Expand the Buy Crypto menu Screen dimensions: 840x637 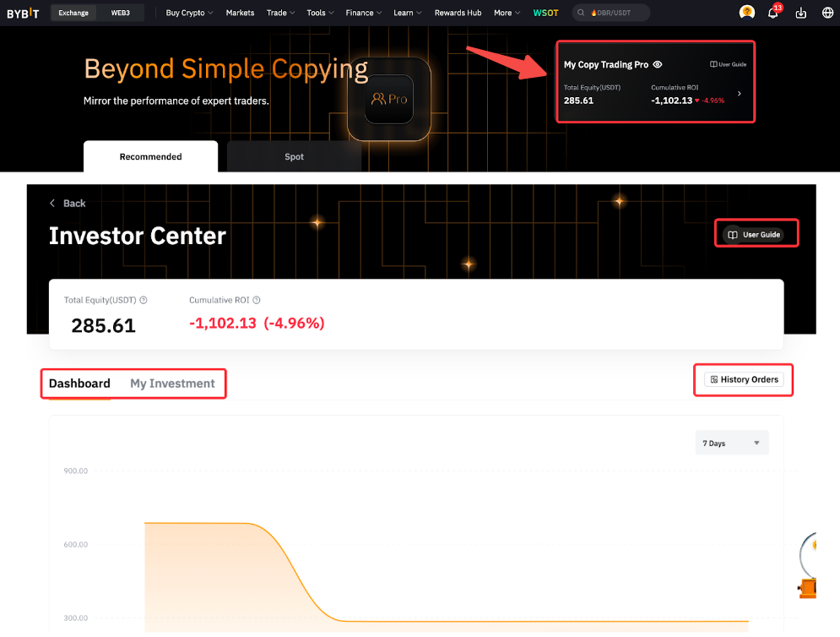click(189, 13)
